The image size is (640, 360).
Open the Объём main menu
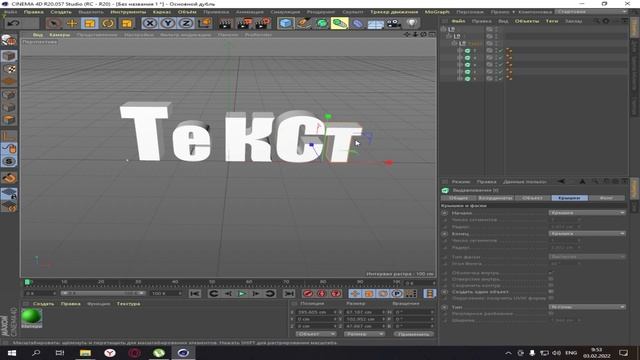pos(187,12)
